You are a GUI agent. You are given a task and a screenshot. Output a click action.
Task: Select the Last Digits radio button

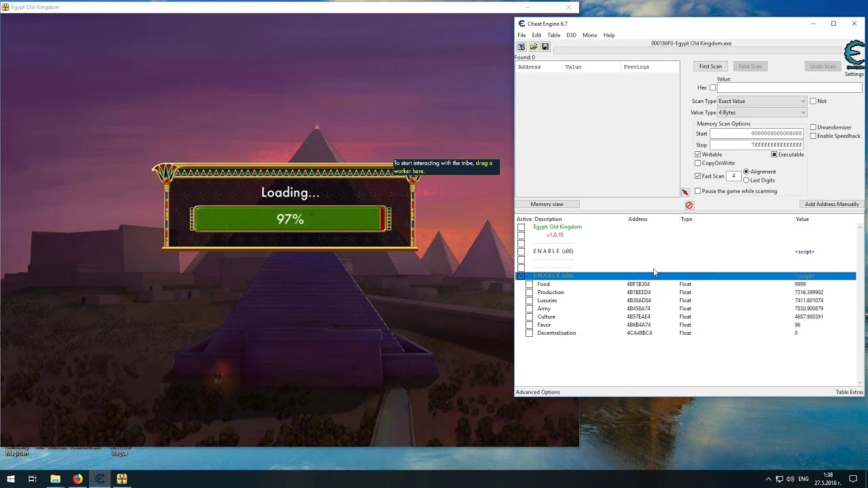(746, 180)
